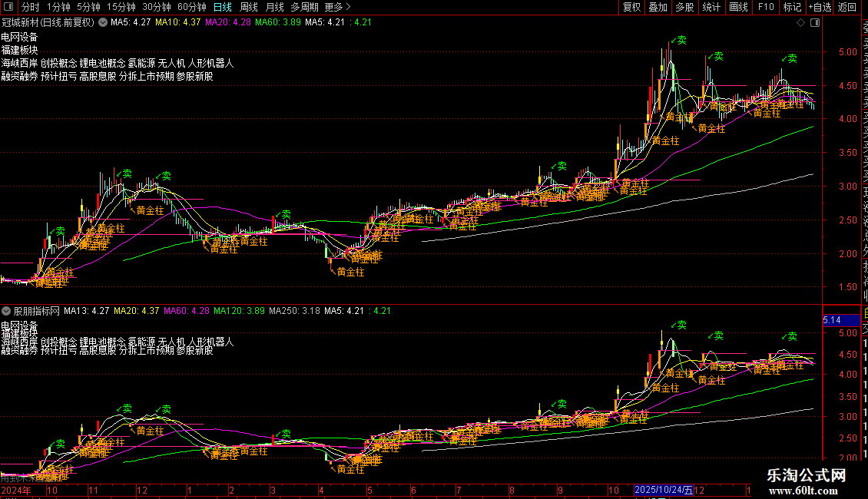The height and width of the screenshot is (499, 868).
Task: Click 福建板块 region label in main chart
Action: coord(19,51)
